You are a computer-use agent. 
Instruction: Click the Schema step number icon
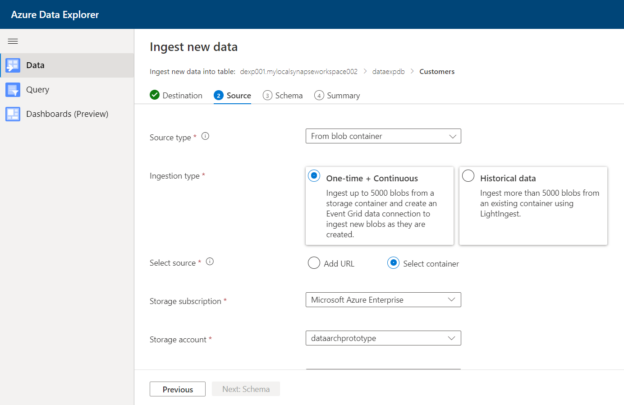coord(267,96)
